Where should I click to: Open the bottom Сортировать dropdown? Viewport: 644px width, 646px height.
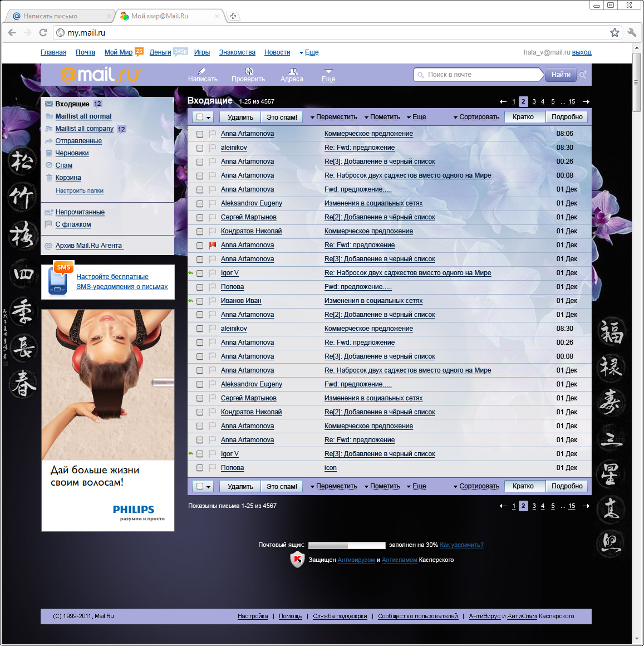pyautogui.click(x=476, y=486)
